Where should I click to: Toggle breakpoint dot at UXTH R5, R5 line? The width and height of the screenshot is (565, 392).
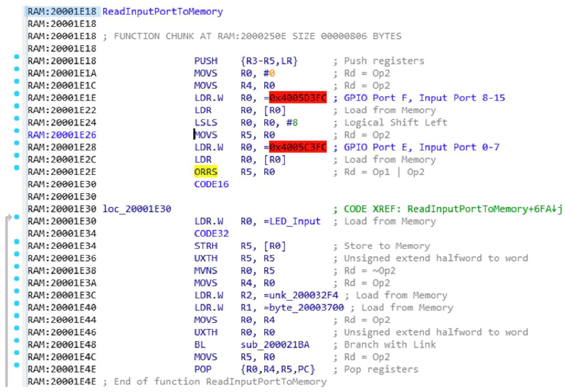pyautogui.click(x=17, y=254)
